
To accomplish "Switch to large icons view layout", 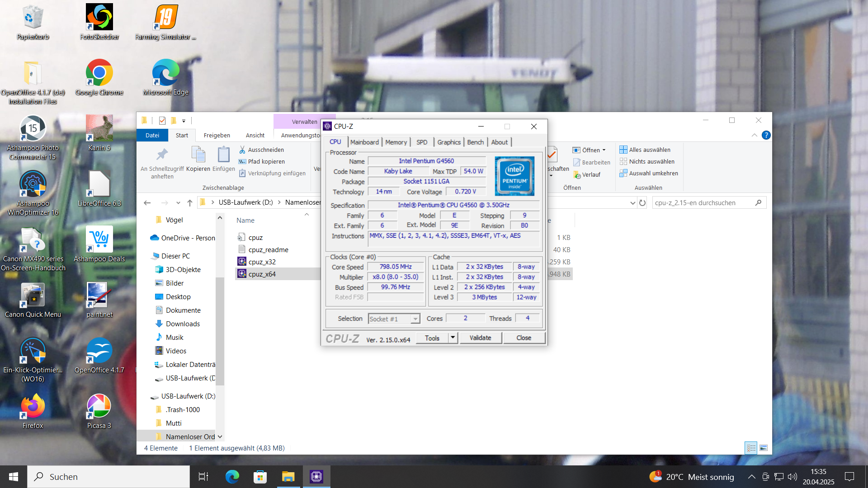I will click(x=764, y=448).
